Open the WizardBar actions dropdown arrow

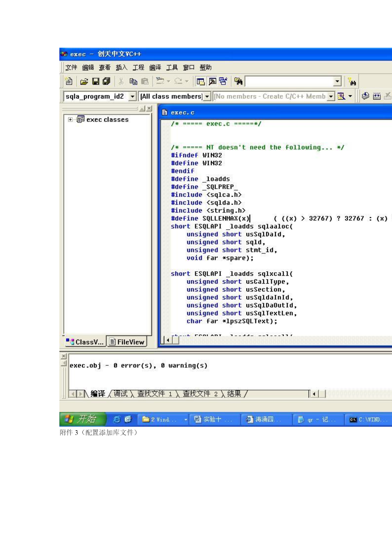tap(350, 96)
